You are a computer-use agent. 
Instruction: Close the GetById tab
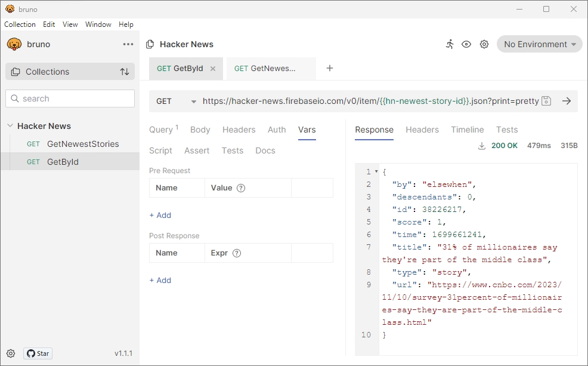213,69
